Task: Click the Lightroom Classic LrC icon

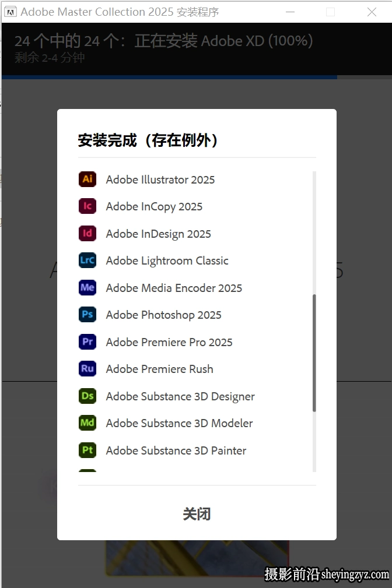Action: coord(87,260)
